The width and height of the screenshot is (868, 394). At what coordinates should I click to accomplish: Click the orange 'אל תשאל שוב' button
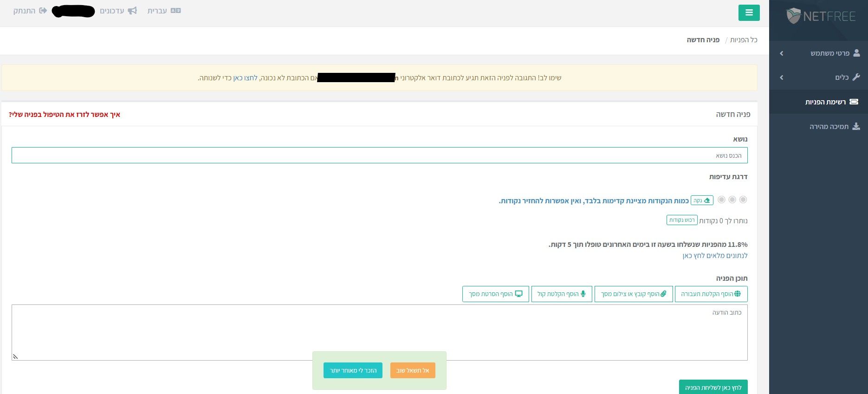pyautogui.click(x=413, y=370)
